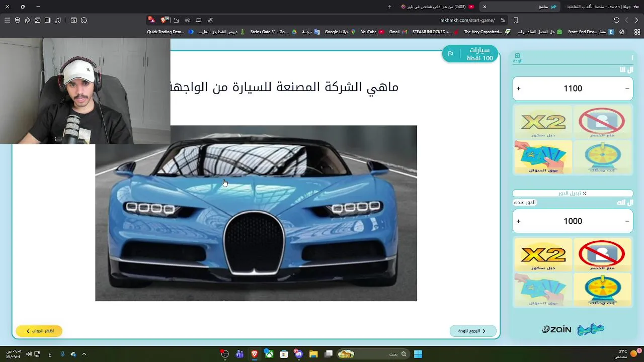Open Brave browser from the taskbar
644x362 pixels.
(254, 354)
